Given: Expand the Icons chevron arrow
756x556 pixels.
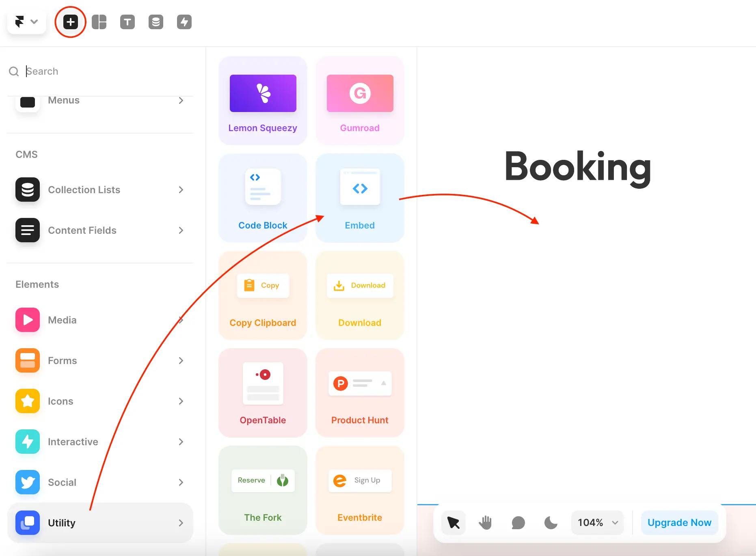Looking at the screenshot, I should (181, 401).
